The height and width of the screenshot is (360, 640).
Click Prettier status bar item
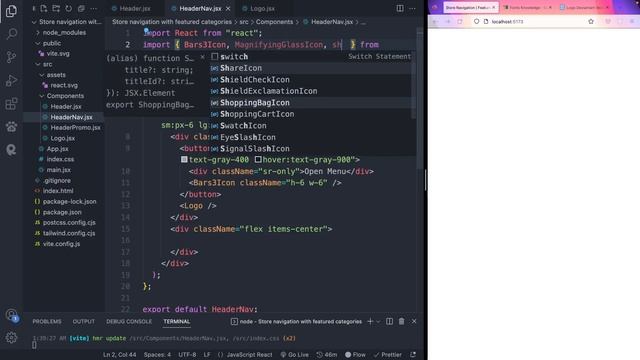click(387, 355)
